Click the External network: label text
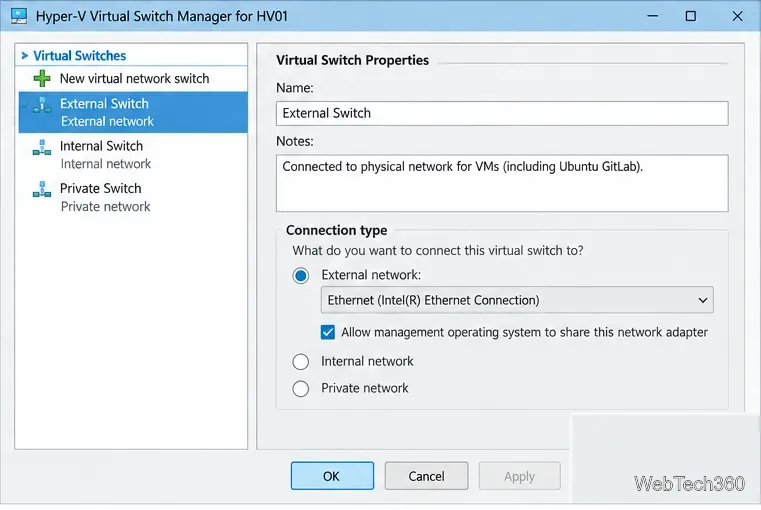This screenshot has height=510, width=761. pos(371,275)
